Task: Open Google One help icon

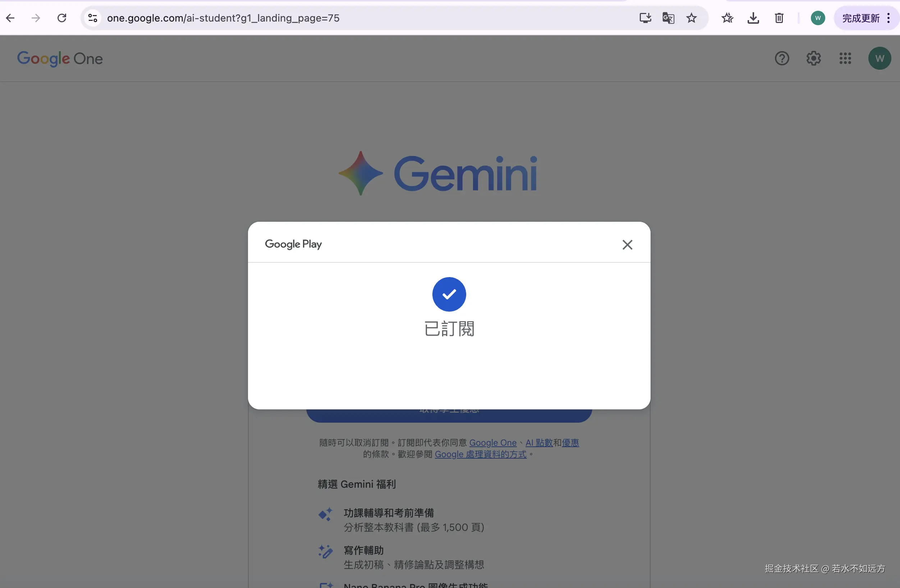Action: click(782, 58)
